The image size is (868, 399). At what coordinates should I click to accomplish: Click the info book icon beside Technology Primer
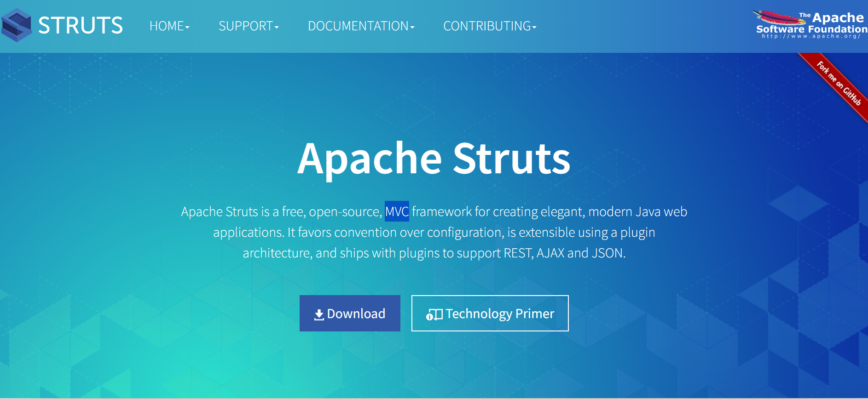pos(434,314)
